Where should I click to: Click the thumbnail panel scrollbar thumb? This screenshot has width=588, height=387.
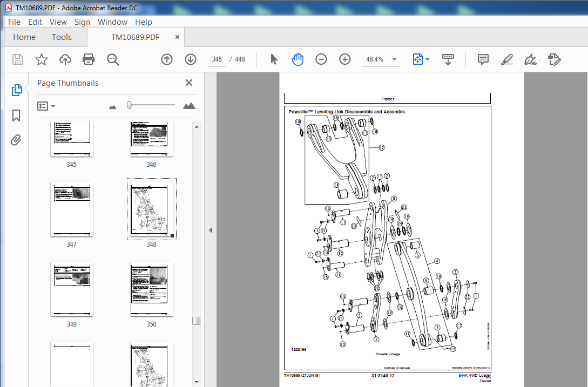196,321
